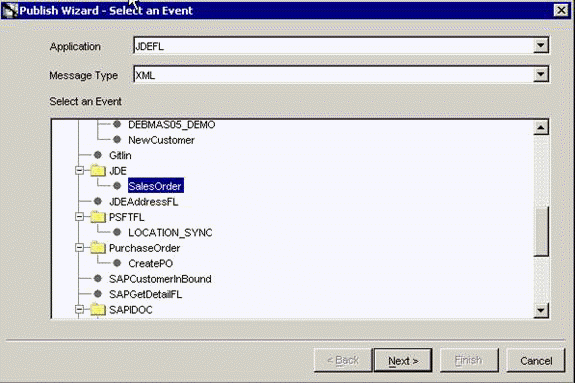Select the PSFTFL folder label
Screen dimensions: 575x383
127,217
